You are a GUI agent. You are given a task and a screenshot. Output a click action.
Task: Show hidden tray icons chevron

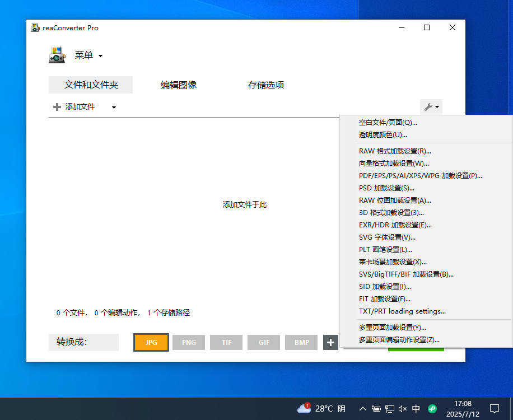pos(362,409)
